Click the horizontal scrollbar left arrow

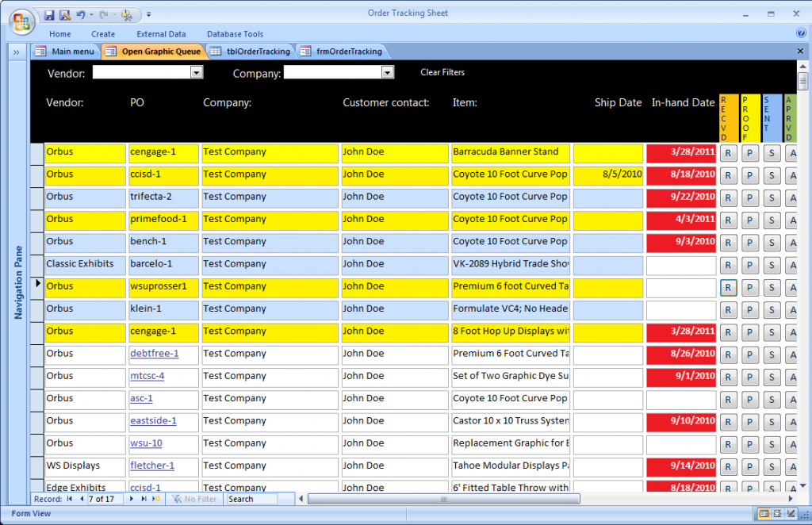click(301, 499)
